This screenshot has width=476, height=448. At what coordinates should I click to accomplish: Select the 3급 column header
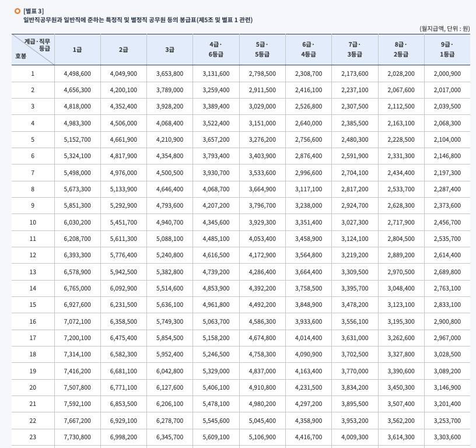point(169,50)
